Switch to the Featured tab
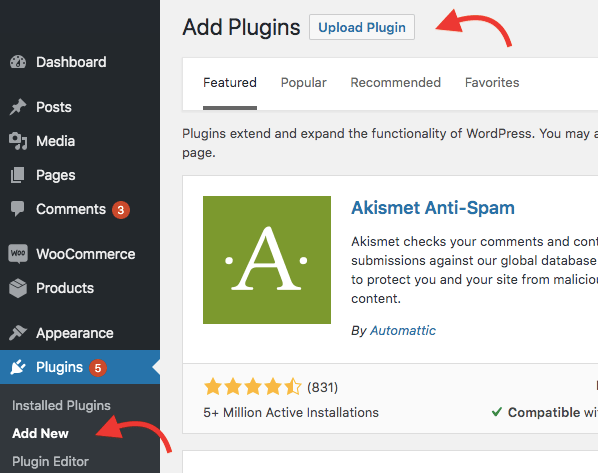The image size is (598, 473). [230, 83]
